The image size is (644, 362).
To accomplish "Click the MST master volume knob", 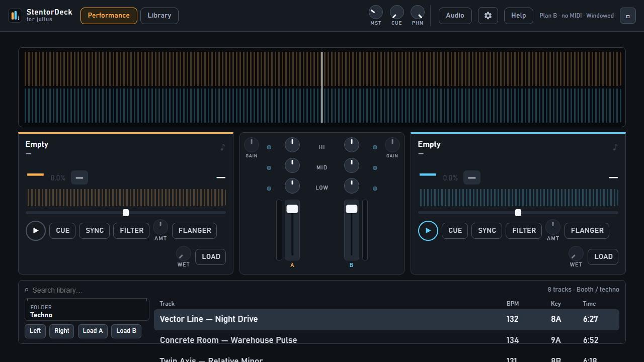I will (376, 12).
